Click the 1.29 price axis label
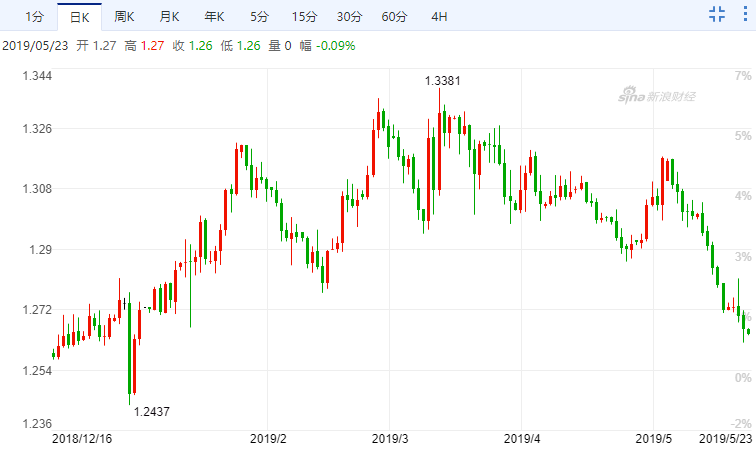Screen dimensions: 756x452 [40, 249]
